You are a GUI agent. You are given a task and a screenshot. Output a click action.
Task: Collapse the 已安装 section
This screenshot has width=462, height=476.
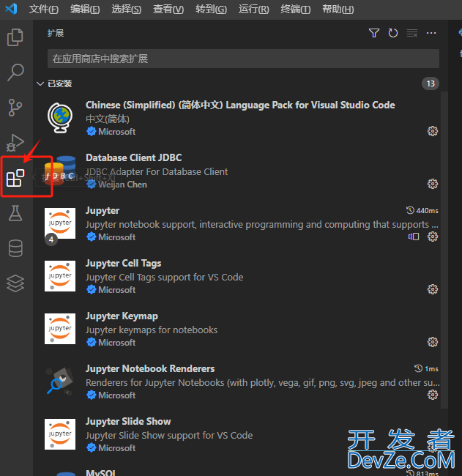click(41, 83)
